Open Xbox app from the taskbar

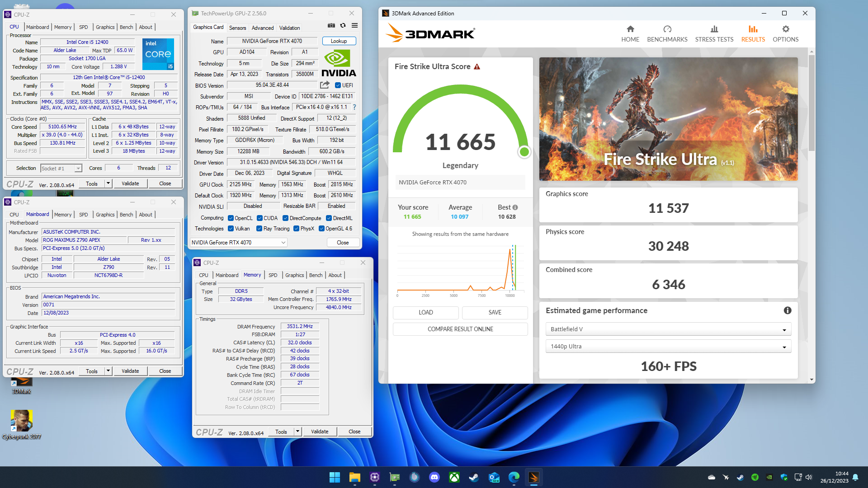point(454,477)
